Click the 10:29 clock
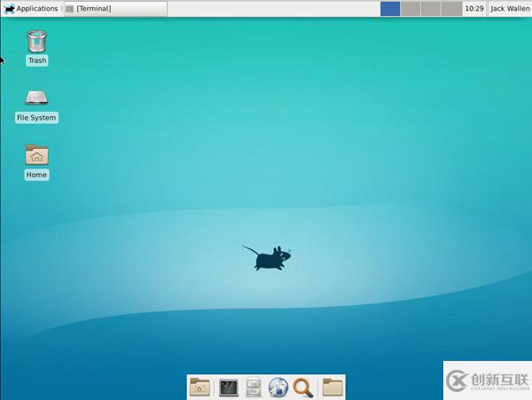The width and height of the screenshot is (532, 400). tap(474, 9)
